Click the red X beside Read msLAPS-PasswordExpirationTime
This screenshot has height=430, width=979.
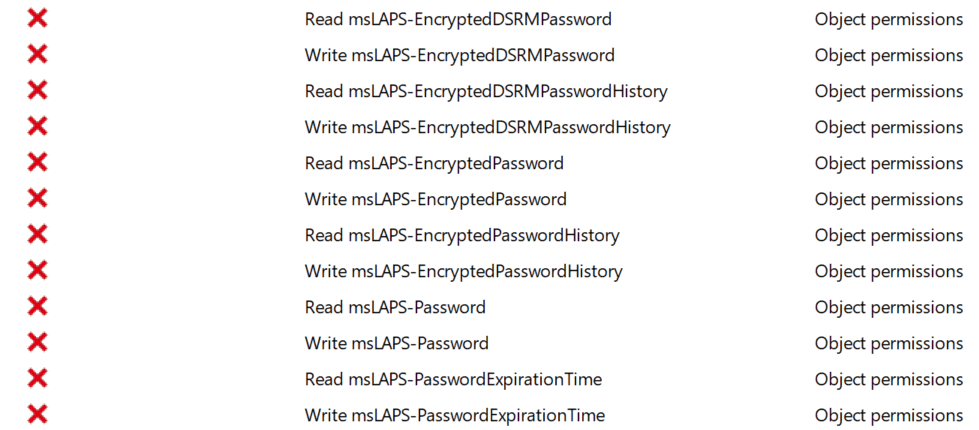tap(37, 379)
